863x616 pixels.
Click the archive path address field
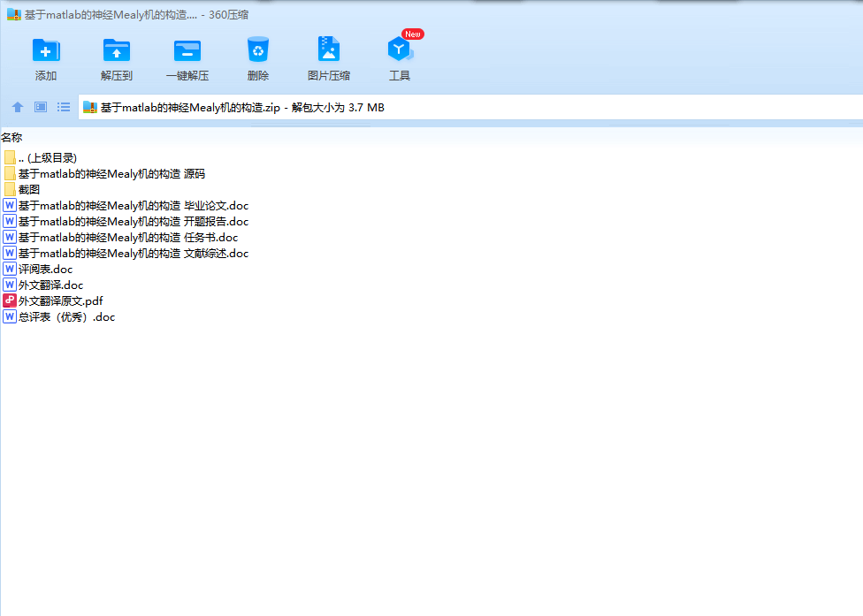[470, 107]
